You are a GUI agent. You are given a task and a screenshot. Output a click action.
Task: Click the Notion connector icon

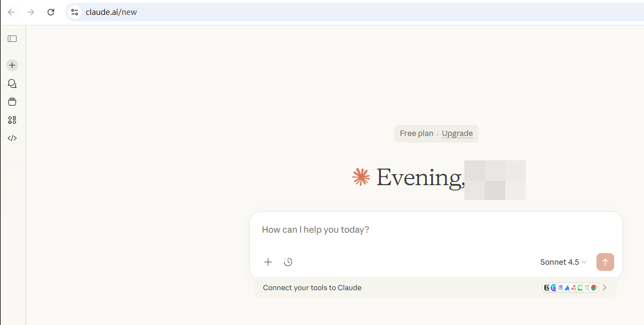pyautogui.click(x=547, y=287)
